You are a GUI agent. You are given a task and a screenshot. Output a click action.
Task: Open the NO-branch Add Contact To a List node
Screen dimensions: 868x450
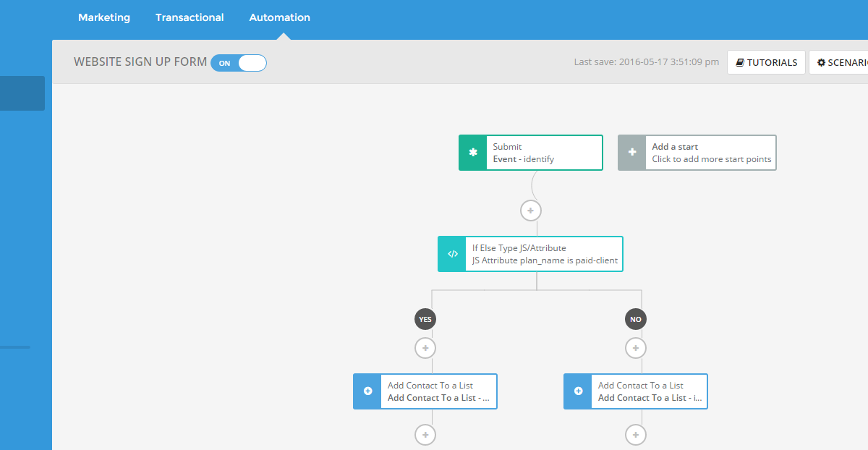[636, 391]
